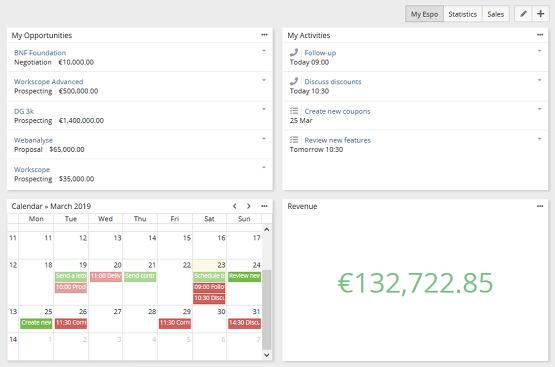
Task: Open 10:00 event on Tuesday the 19th
Action: pyautogui.click(x=71, y=287)
